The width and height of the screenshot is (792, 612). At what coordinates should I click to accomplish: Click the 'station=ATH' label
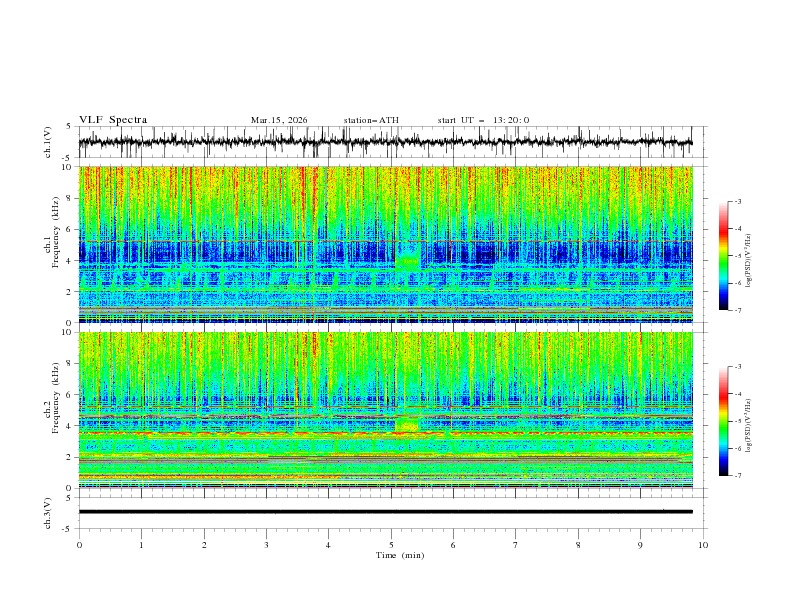[371, 120]
